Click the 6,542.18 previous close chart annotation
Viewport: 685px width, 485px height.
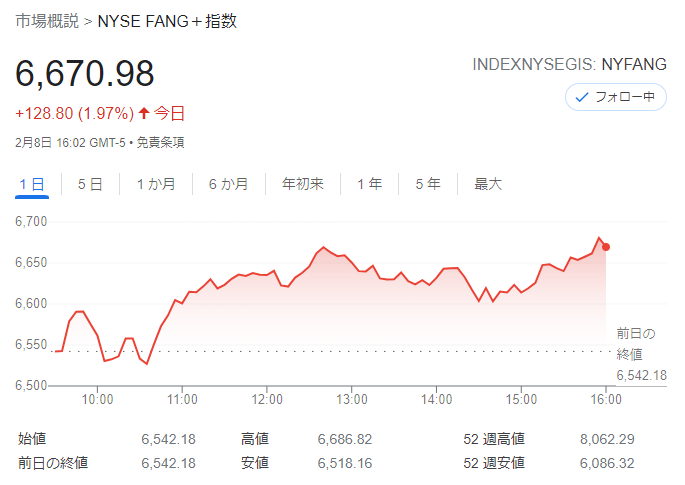pos(641,375)
